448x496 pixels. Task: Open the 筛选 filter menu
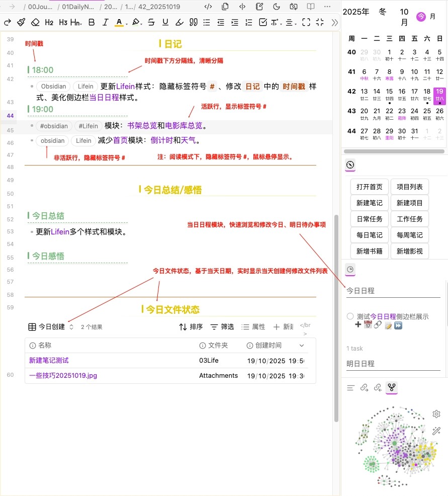point(222,327)
